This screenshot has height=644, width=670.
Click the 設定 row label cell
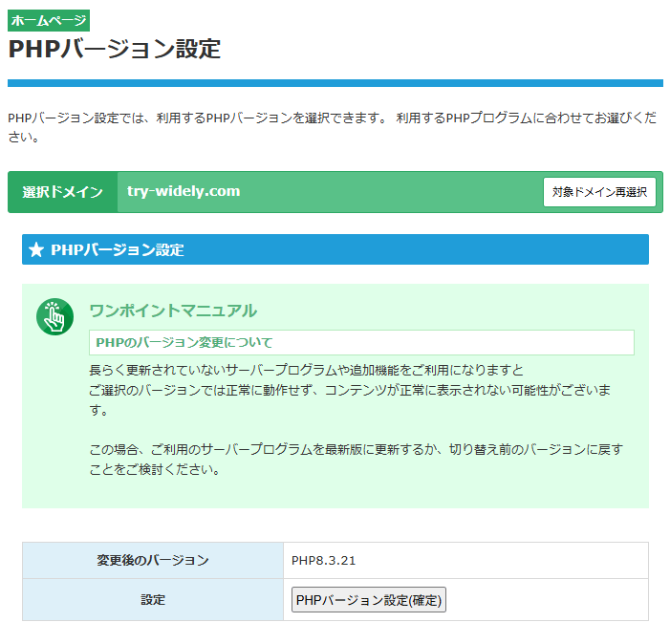click(x=153, y=600)
